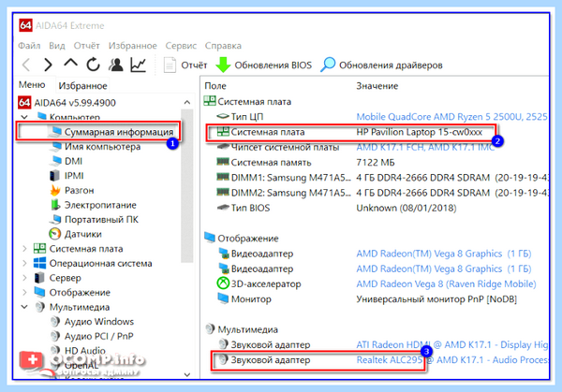Open Mobile QuadCore AMD Ryzen 5 2500U link
This screenshot has height=392, width=562.
[x=451, y=117]
